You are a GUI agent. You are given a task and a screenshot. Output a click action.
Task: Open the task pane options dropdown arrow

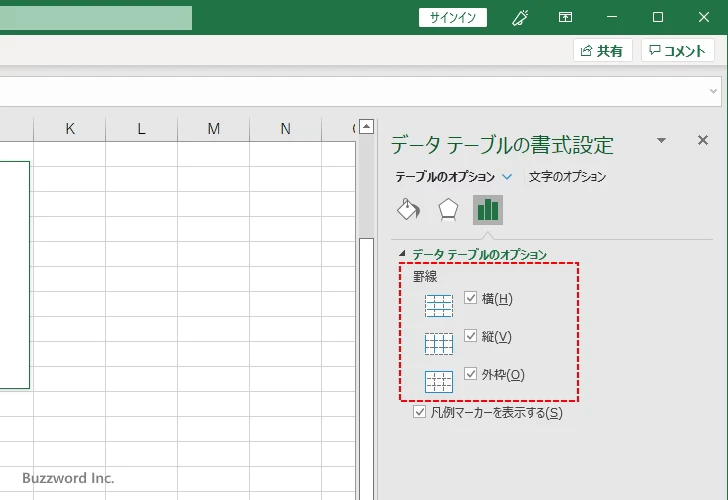[x=662, y=140]
